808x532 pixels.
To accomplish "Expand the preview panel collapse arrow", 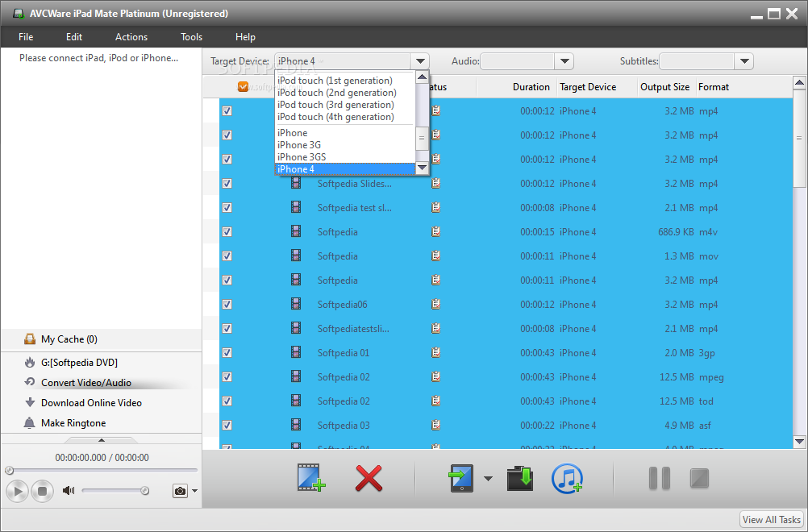I will point(102,440).
